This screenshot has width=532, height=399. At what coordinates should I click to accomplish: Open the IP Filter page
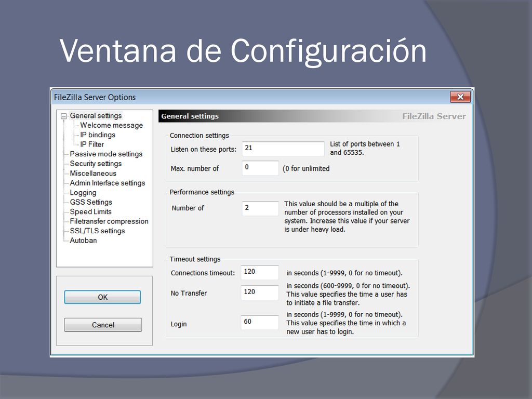click(x=91, y=144)
